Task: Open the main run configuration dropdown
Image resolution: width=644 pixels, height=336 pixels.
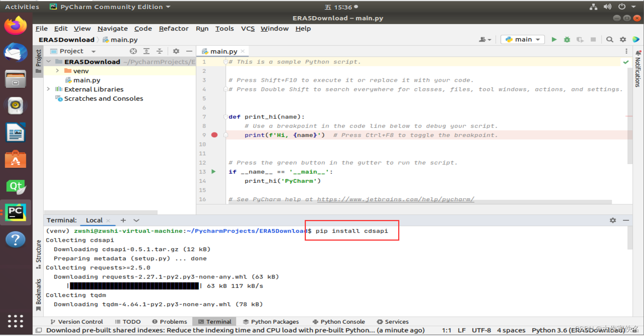Action: coord(523,39)
